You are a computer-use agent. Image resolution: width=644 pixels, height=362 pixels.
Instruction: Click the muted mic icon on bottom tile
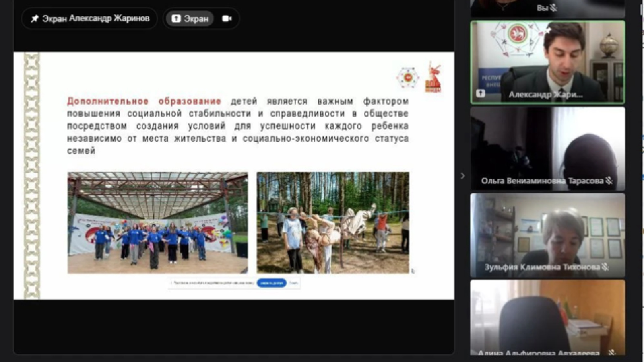pyautogui.click(x=611, y=352)
